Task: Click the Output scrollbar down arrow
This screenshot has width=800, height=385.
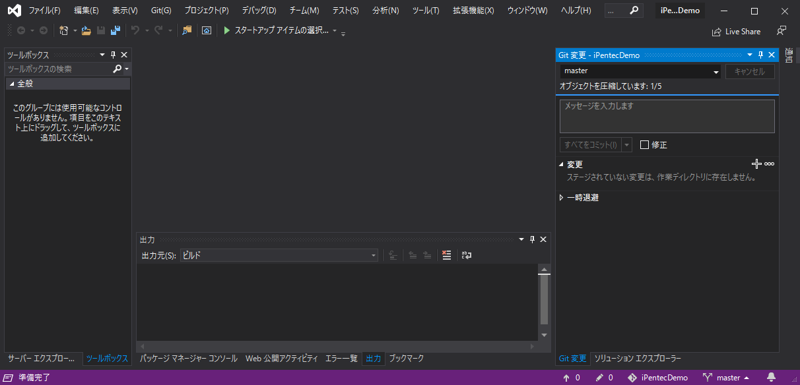Action: [x=544, y=335]
